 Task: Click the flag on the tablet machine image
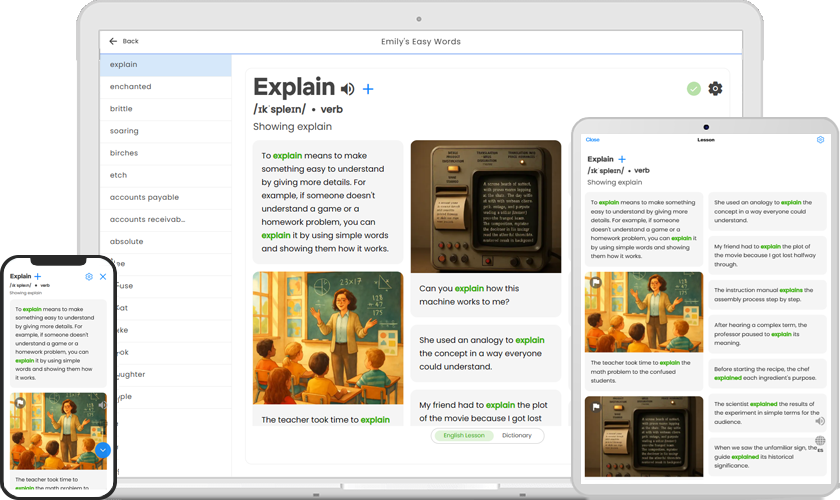596,407
